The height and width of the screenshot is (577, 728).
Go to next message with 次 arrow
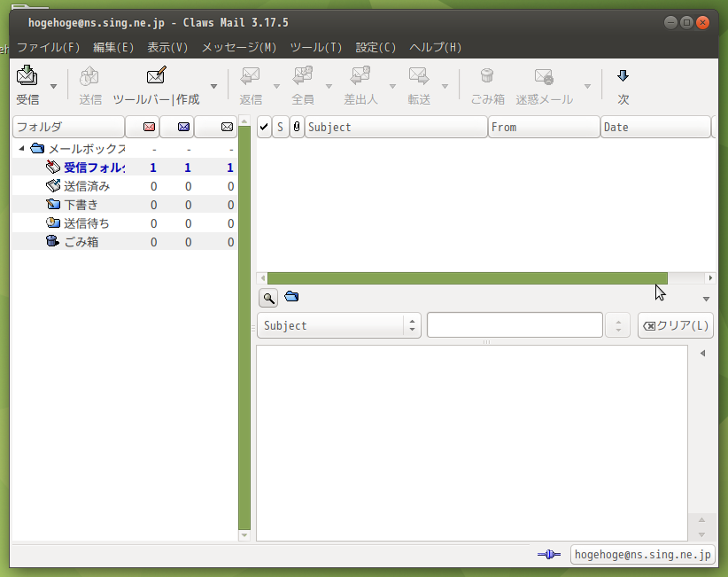623,75
